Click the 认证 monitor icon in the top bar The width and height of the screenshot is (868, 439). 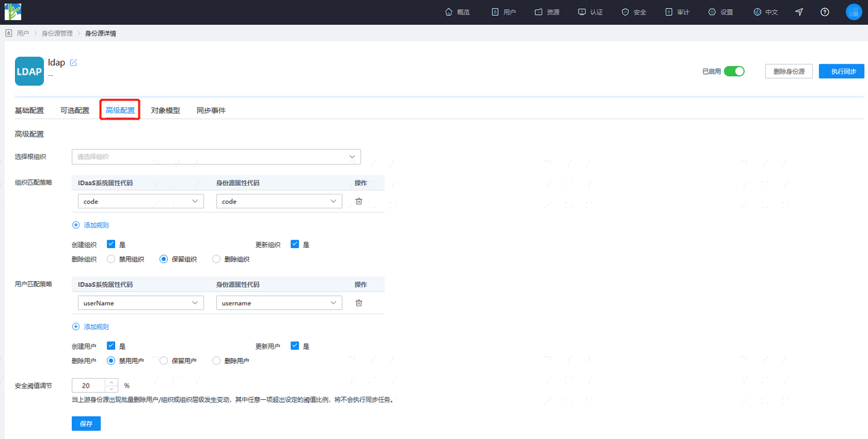point(582,12)
